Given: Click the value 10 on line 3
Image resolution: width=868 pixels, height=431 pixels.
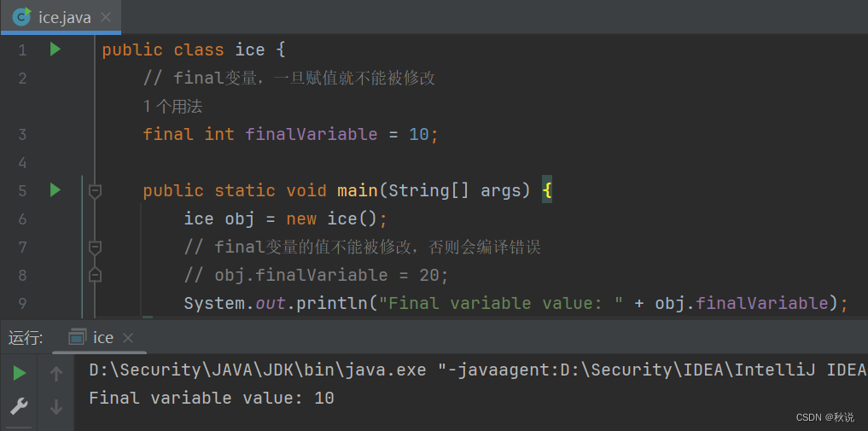Looking at the screenshot, I should click(x=418, y=134).
